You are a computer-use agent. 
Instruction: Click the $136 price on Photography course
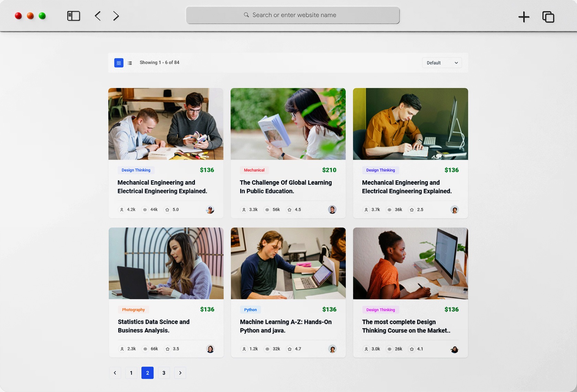click(207, 309)
